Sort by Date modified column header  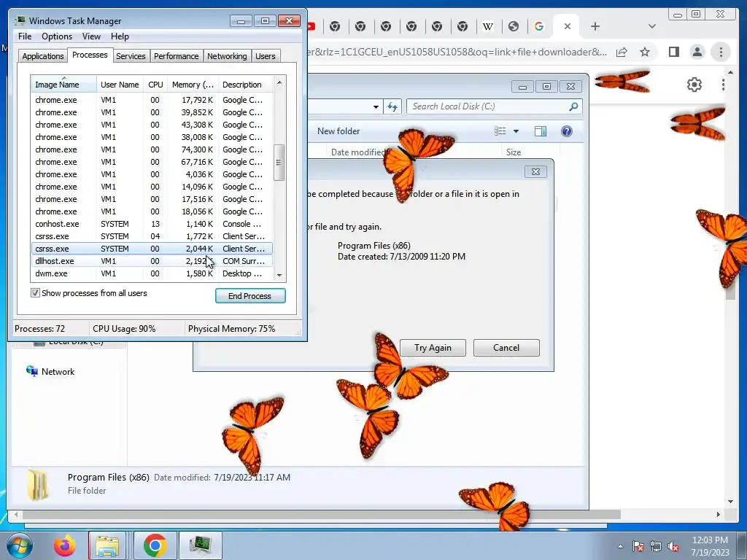357,152
